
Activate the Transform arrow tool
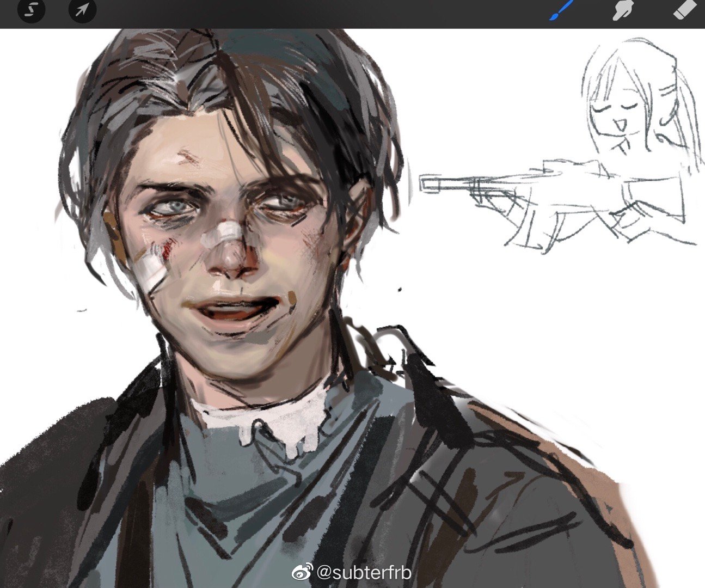click(82, 10)
